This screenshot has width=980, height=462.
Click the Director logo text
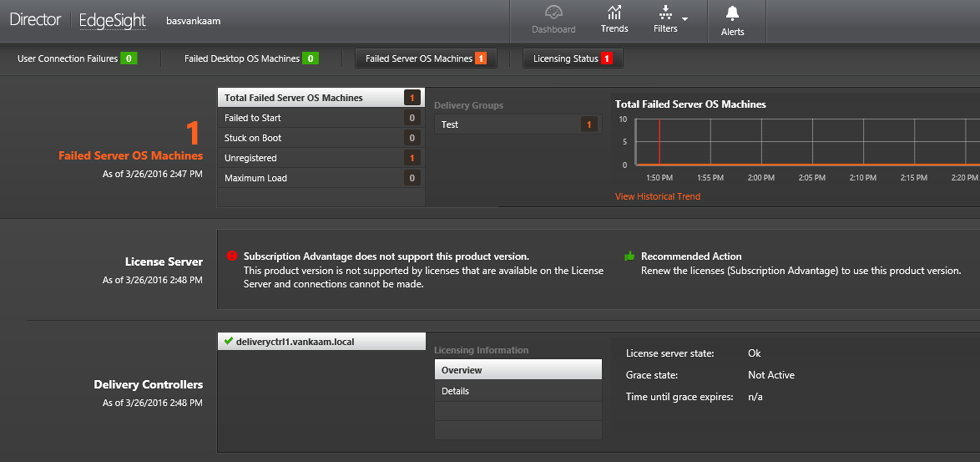35,20
